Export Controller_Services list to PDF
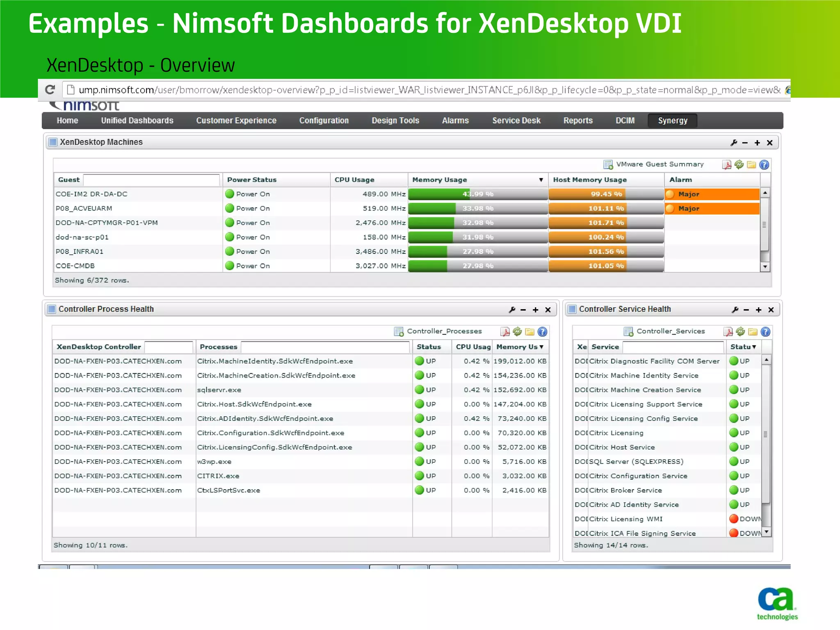Image resolution: width=840 pixels, height=630 pixels. pos(728,331)
